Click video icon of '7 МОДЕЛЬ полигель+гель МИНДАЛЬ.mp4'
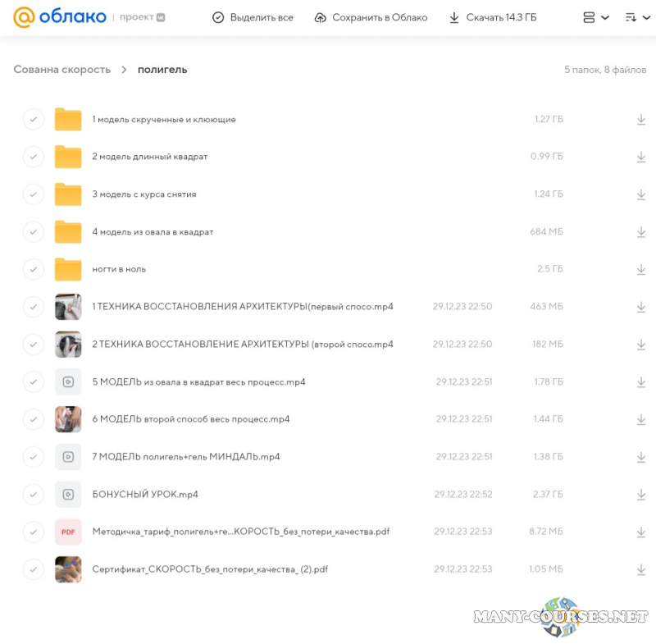 (x=68, y=457)
